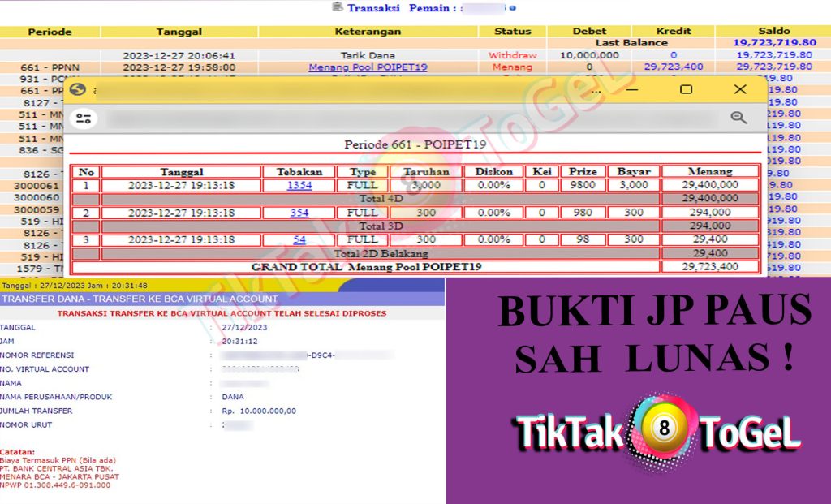Select the transfer amount Rp. 10.000.000,00
The image size is (831, 504).
259,411
